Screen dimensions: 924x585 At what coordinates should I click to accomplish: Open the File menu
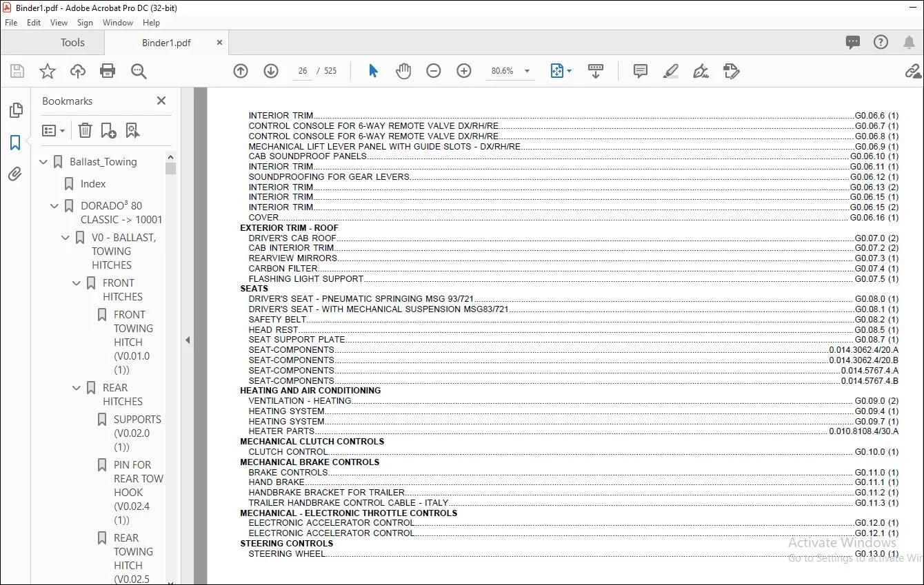[11, 23]
